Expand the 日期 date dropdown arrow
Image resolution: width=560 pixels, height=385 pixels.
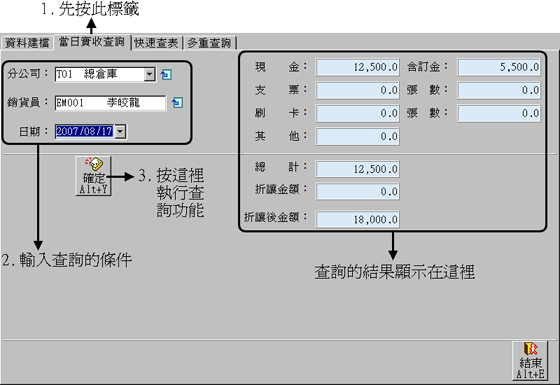[121, 131]
